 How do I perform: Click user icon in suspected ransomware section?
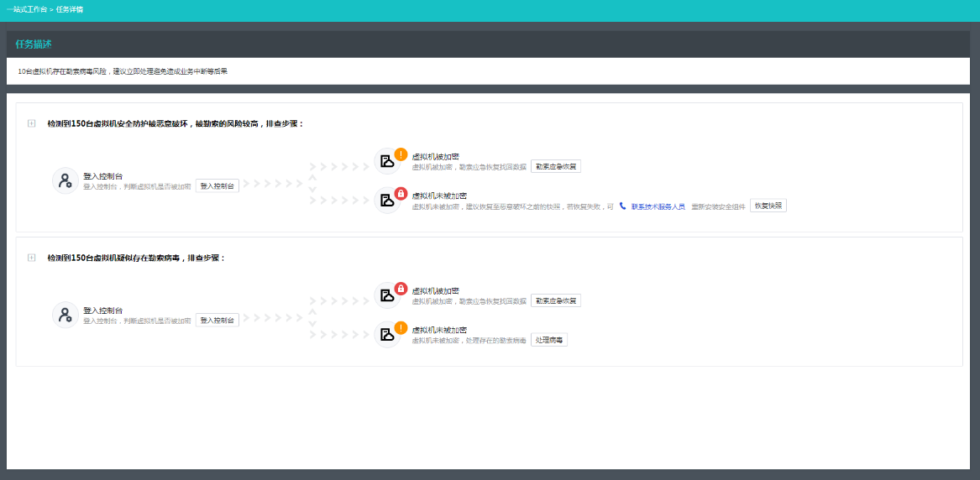coord(65,315)
